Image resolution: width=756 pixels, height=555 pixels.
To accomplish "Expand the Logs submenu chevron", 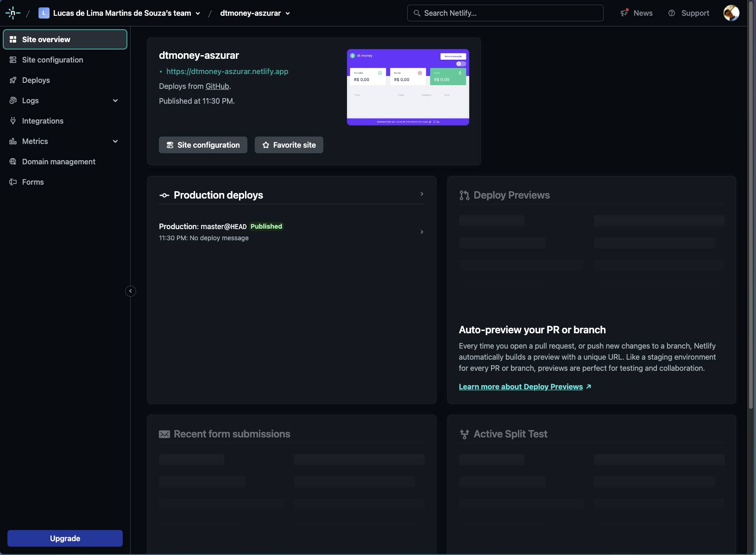I will (115, 100).
